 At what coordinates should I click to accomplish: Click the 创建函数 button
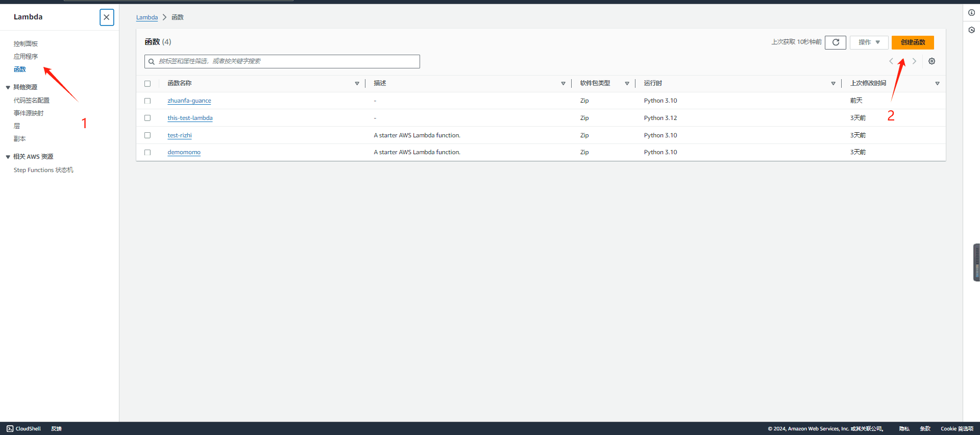coord(913,42)
